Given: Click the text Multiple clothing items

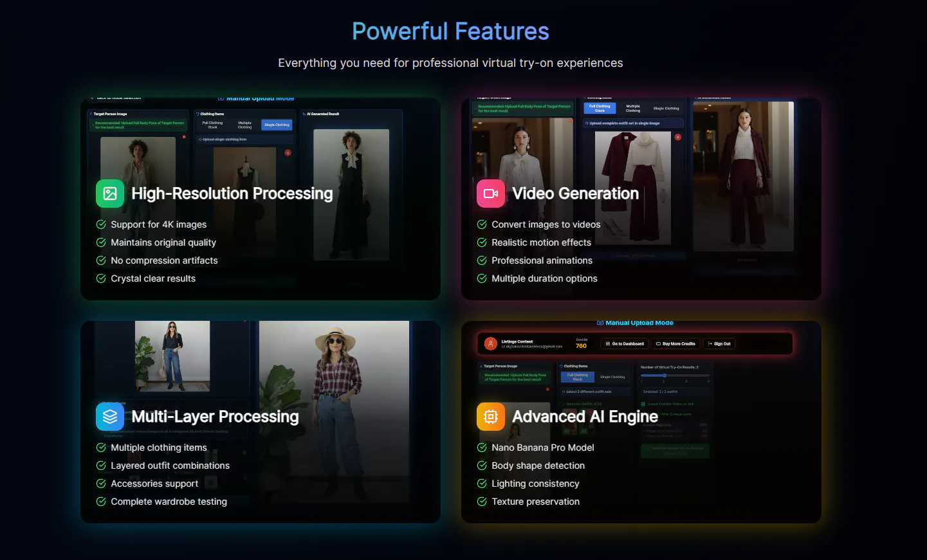Looking at the screenshot, I should pyautogui.click(x=159, y=447).
